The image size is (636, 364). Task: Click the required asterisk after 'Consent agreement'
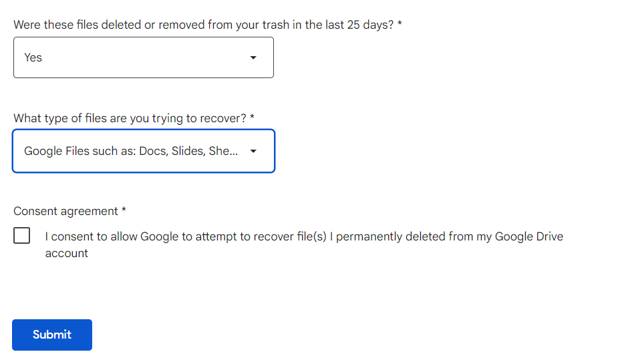pos(124,211)
